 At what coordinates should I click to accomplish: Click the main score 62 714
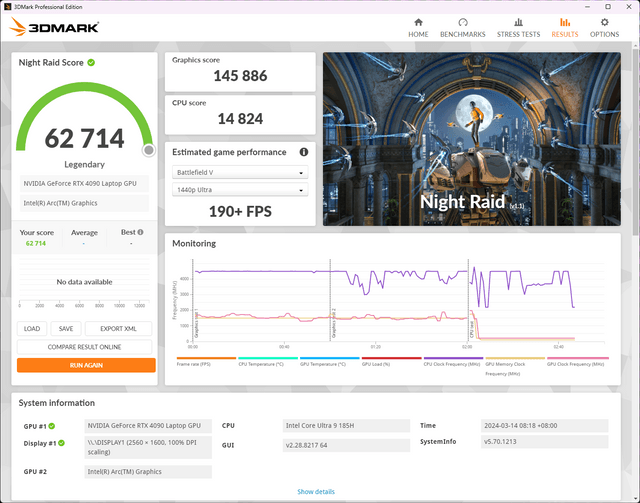(84, 138)
